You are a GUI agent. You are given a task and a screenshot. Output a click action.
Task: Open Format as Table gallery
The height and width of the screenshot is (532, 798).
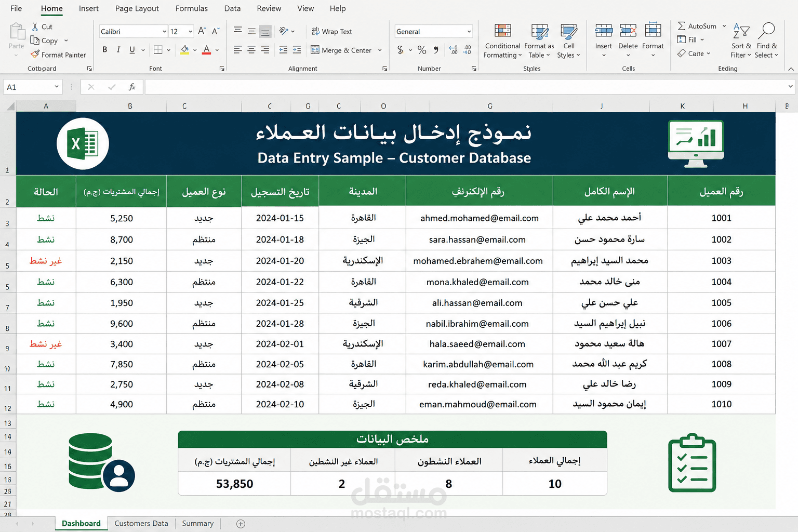point(539,41)
